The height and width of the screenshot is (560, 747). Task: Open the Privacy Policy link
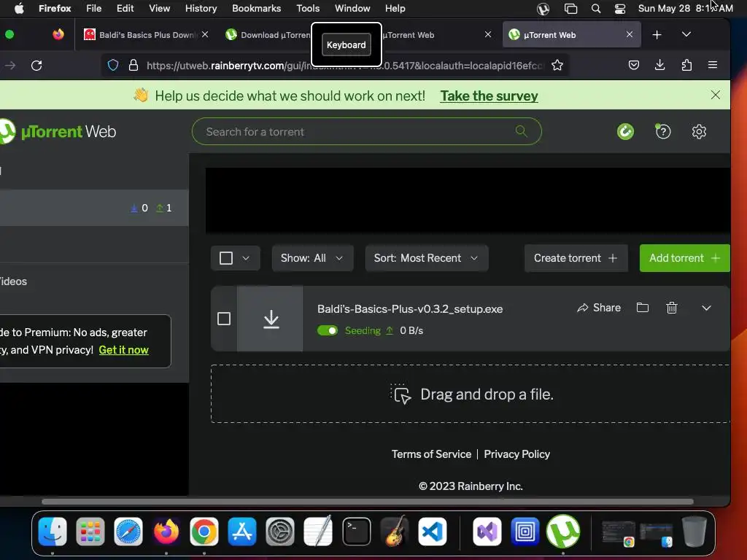tap(516, 454)
